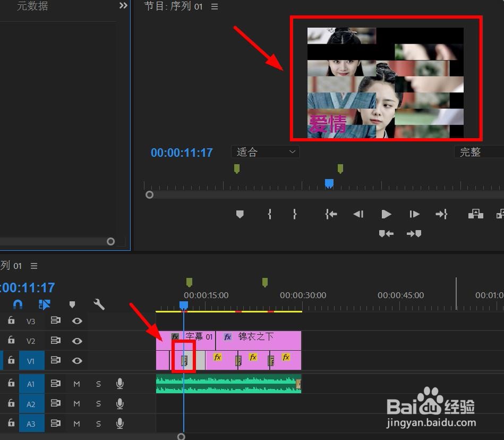
Task: Go to In point
Action: [x=331, y=214]
